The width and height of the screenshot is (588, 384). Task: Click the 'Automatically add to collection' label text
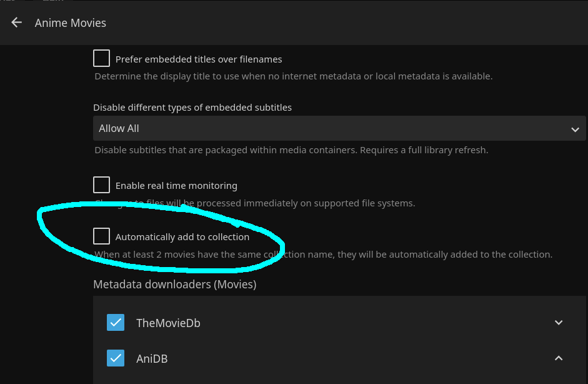[182, 237]
